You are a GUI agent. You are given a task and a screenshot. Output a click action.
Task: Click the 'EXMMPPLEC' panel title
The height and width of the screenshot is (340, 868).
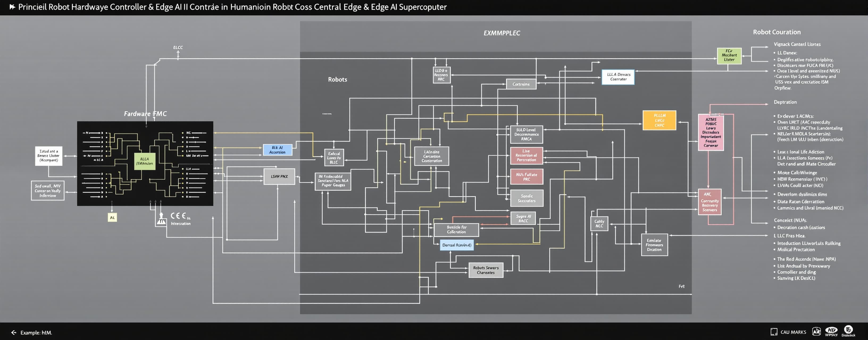(x=502, y=33)
